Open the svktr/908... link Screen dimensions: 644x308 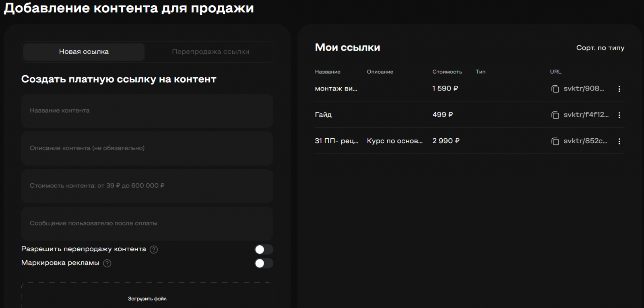584,88
